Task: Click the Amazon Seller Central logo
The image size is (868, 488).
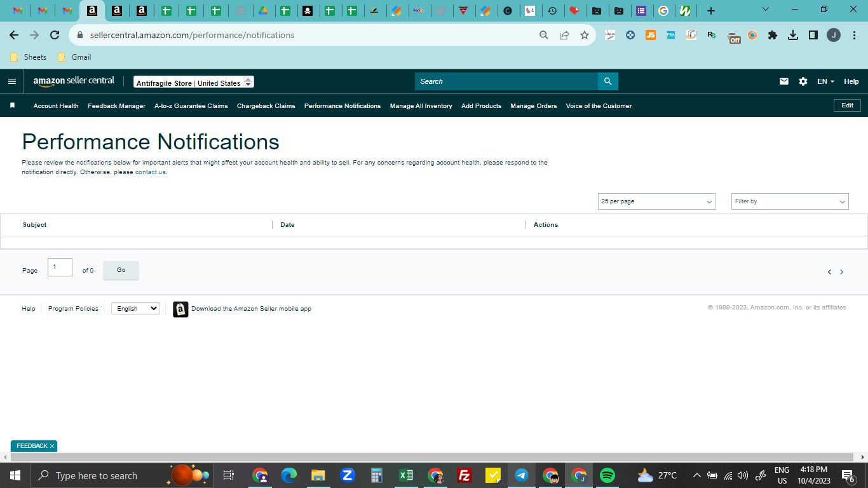Action: 74,81
